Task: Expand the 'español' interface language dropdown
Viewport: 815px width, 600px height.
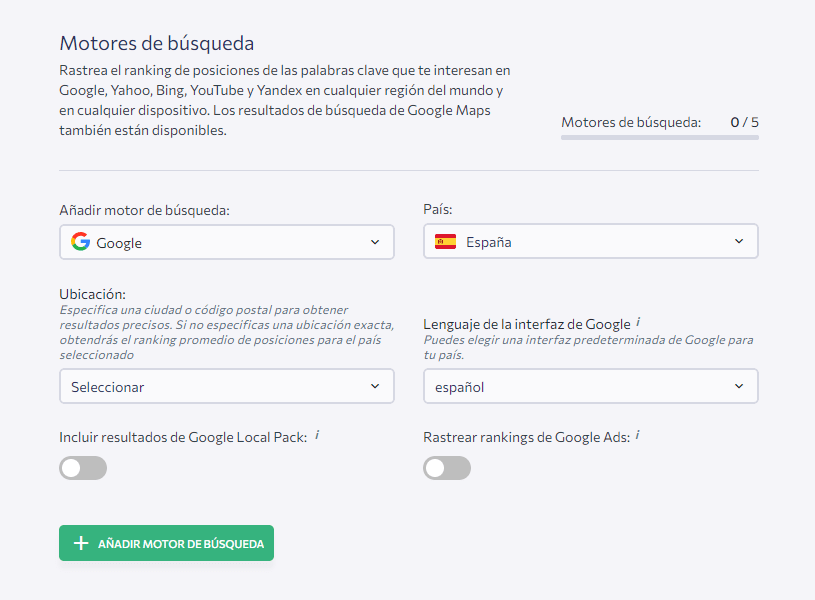Action: point(590,386)
